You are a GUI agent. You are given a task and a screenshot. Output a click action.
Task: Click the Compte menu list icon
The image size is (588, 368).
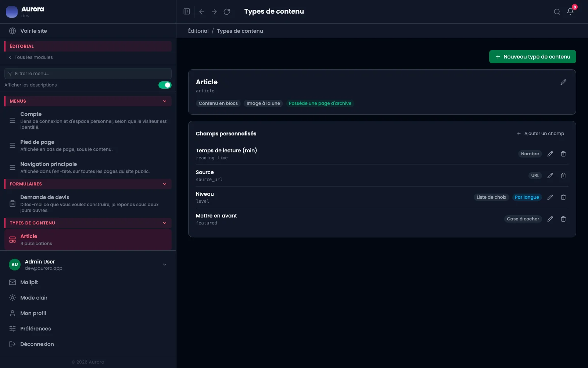tap(12, 120)
